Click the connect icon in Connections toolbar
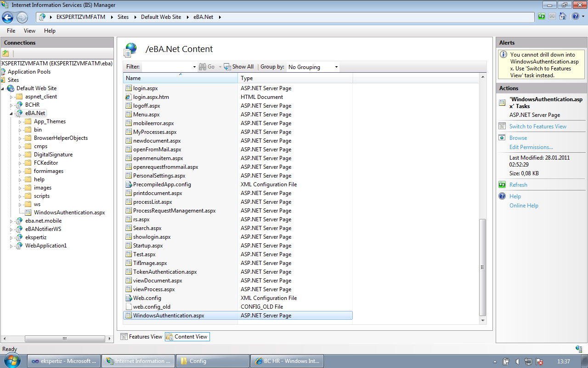The width and height of the screenshot is (588, 368). click(6, 53)
